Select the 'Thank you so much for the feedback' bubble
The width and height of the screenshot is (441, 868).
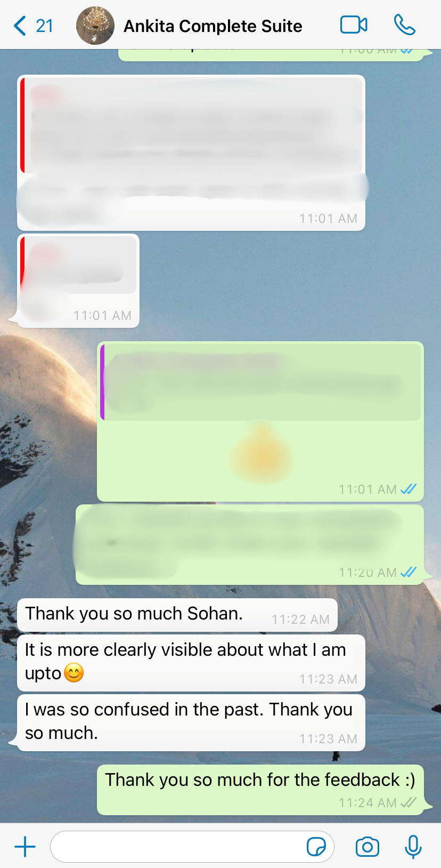(x=260, y=790)
